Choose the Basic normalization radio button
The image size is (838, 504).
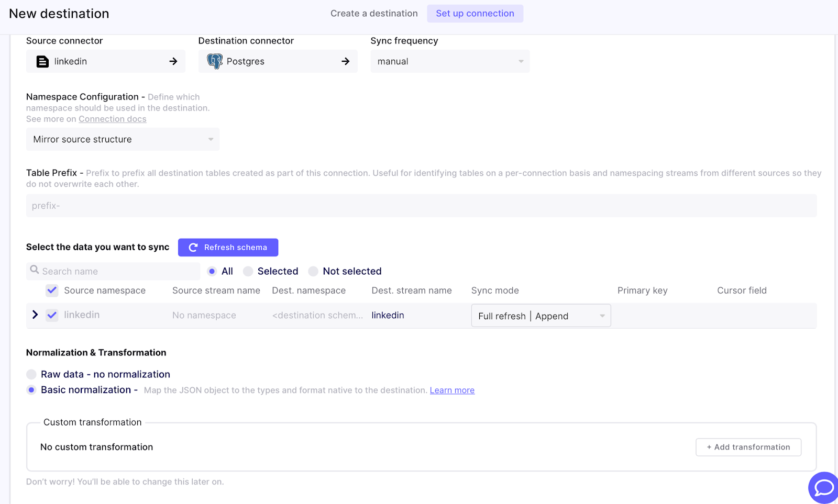point(31,390)
